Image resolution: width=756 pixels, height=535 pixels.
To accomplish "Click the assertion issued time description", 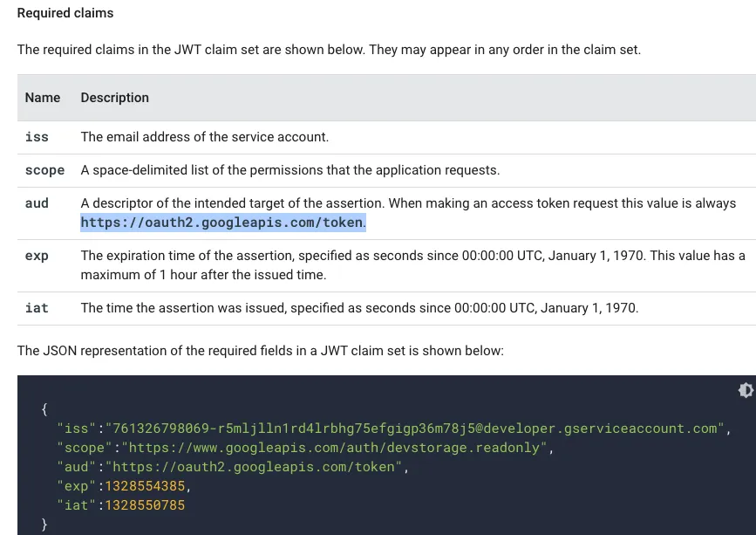I will [x=359, y=308].
